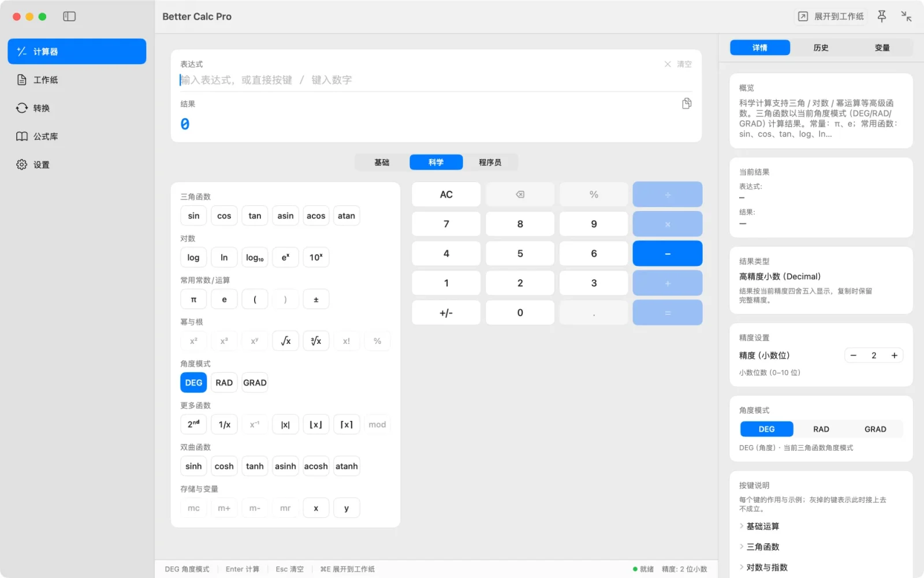
Task: Click the floor function button
Action: tap(316, 424)
